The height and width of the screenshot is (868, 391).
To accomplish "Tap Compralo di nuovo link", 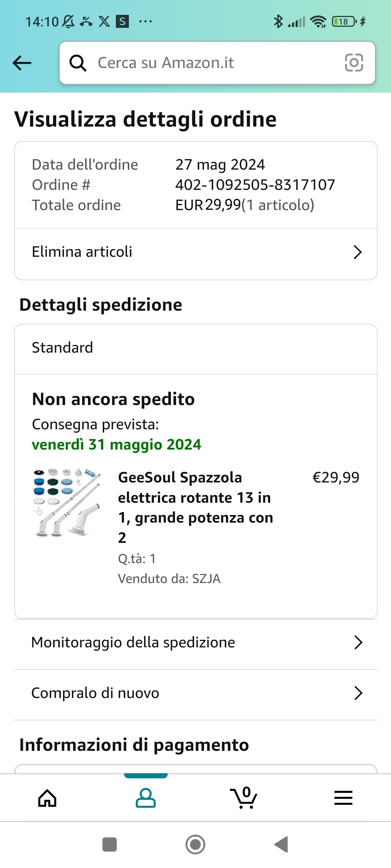I will [95, 693].
